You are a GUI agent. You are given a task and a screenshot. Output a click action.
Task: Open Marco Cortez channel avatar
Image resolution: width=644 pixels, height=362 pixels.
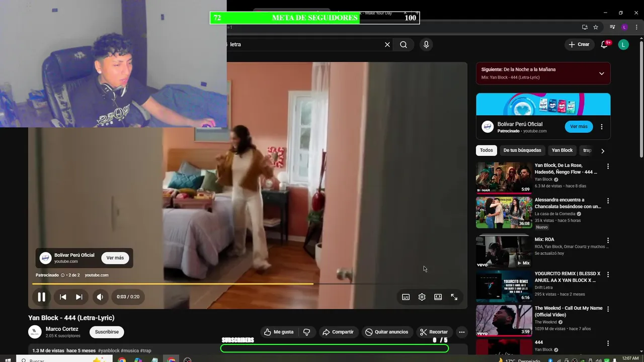tap(35, 332)
